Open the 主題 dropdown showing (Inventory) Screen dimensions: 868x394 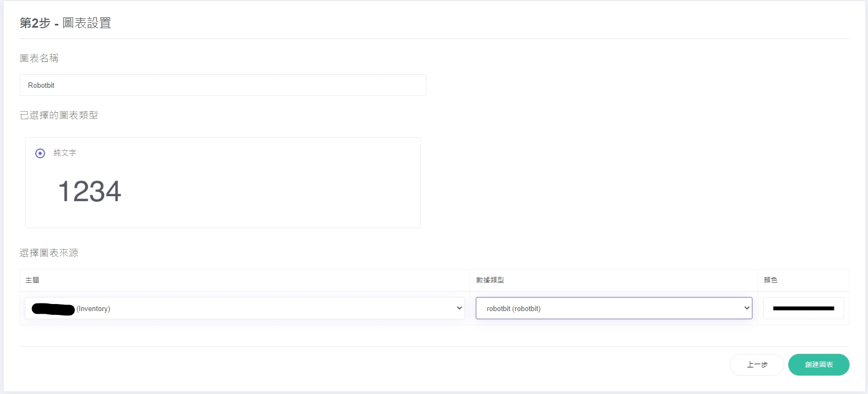pos(244,308)
